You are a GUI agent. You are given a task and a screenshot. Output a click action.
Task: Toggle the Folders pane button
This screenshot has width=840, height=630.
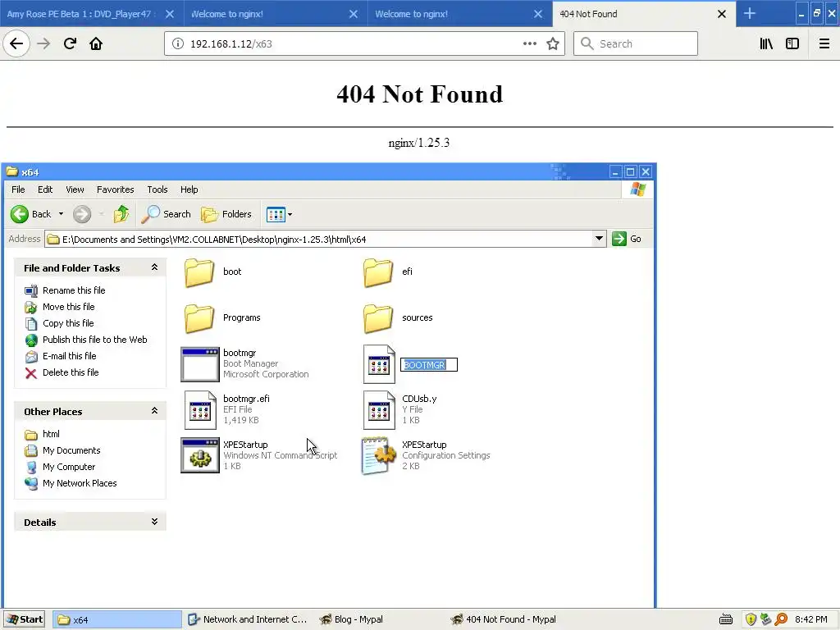(x=226, y=214)
